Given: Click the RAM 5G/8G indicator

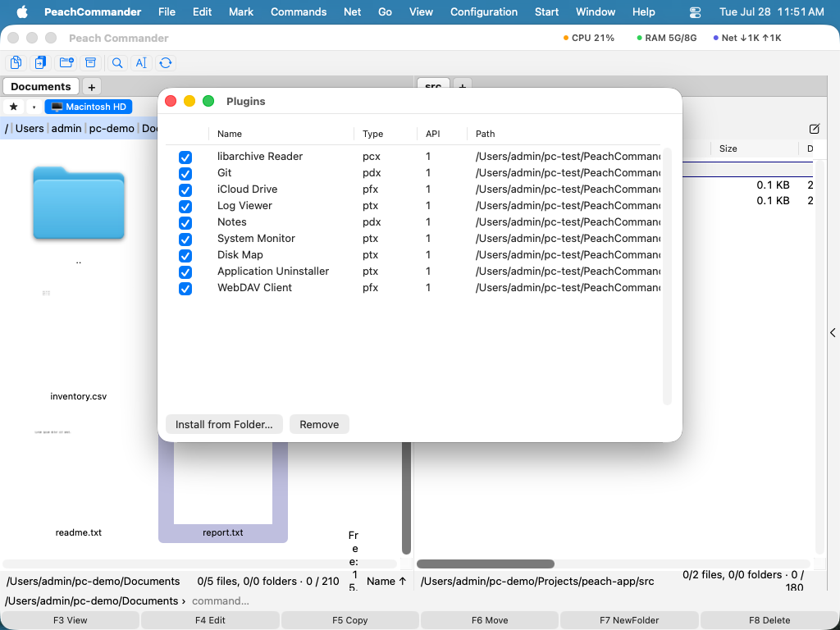Looking at the screenshot, I should 666,38.
